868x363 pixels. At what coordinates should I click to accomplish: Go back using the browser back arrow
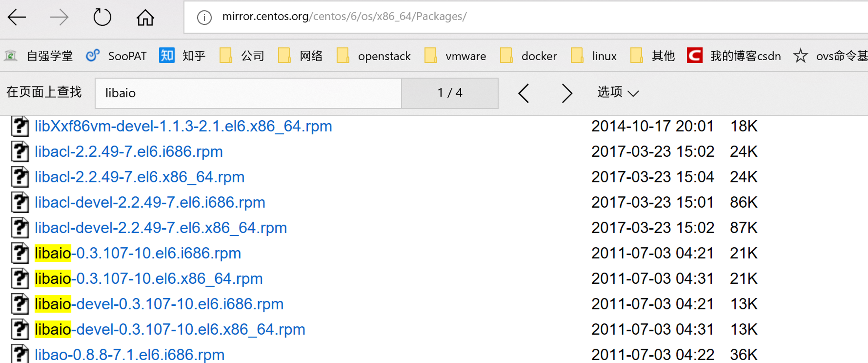tap(17, 17)
